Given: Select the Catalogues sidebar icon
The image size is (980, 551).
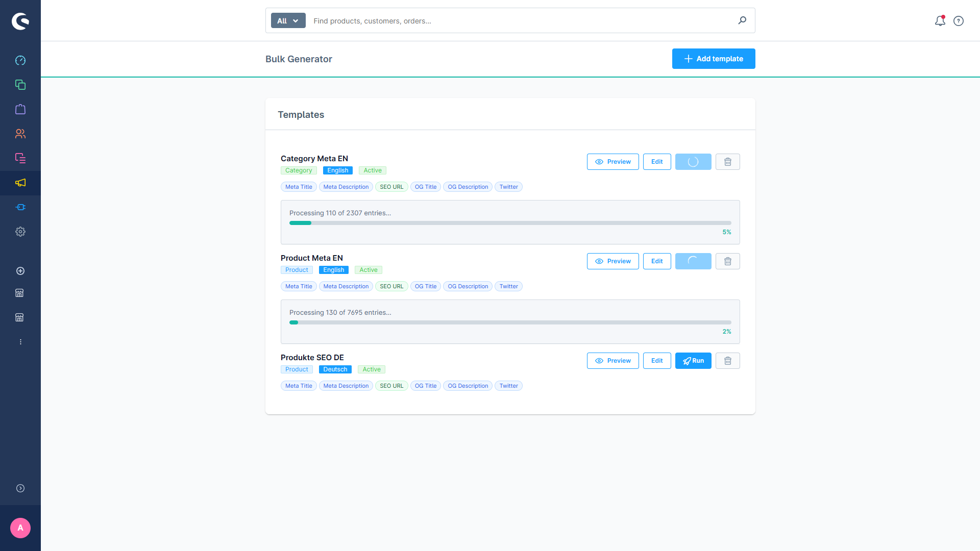Looking at the screenshot, I should coord(20,85).
